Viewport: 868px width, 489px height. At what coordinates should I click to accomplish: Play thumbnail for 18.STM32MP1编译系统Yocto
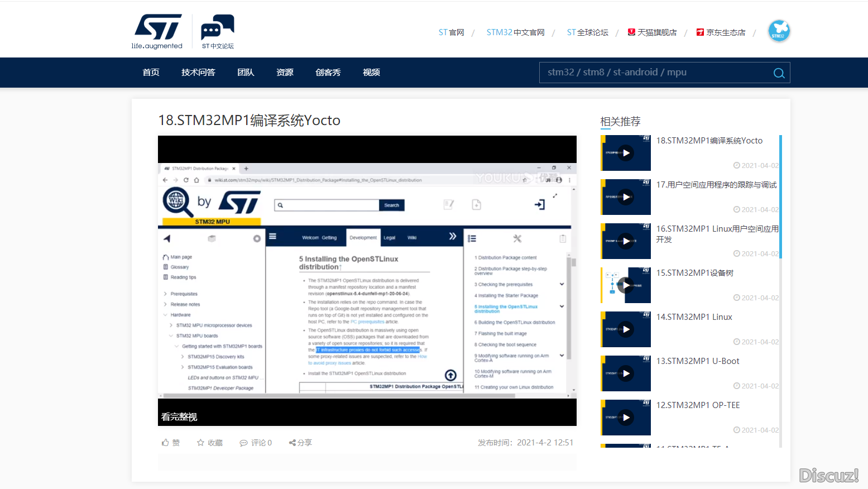click(x=626, y=153)
